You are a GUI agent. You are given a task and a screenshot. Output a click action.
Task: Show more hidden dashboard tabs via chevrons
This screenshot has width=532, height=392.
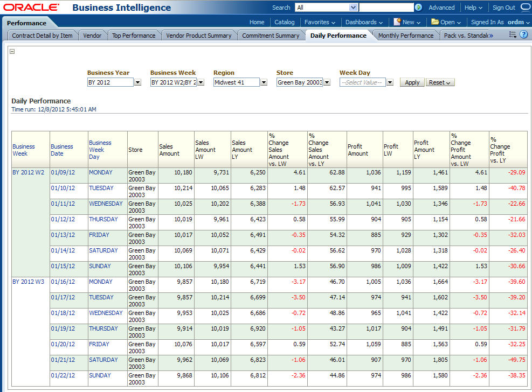pos(490,36)
